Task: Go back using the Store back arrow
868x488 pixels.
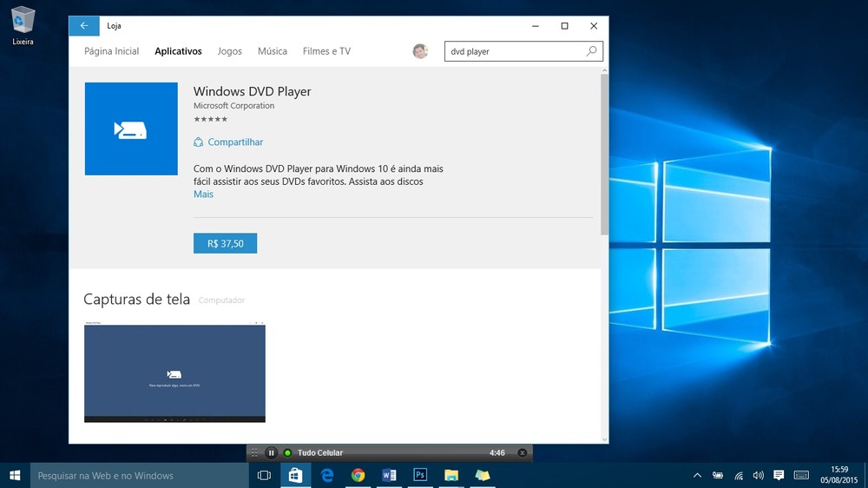Action: pyautogui.click(x=84, y=25)
